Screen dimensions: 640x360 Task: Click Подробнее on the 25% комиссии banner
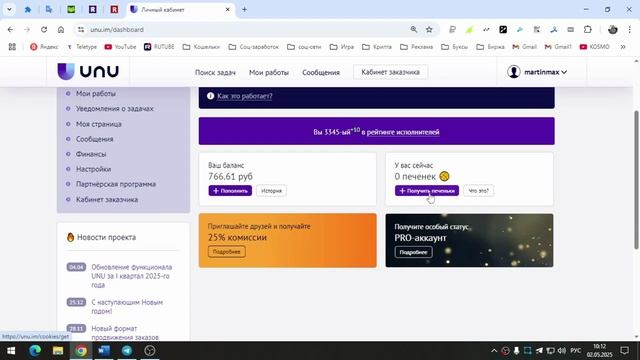227,251
